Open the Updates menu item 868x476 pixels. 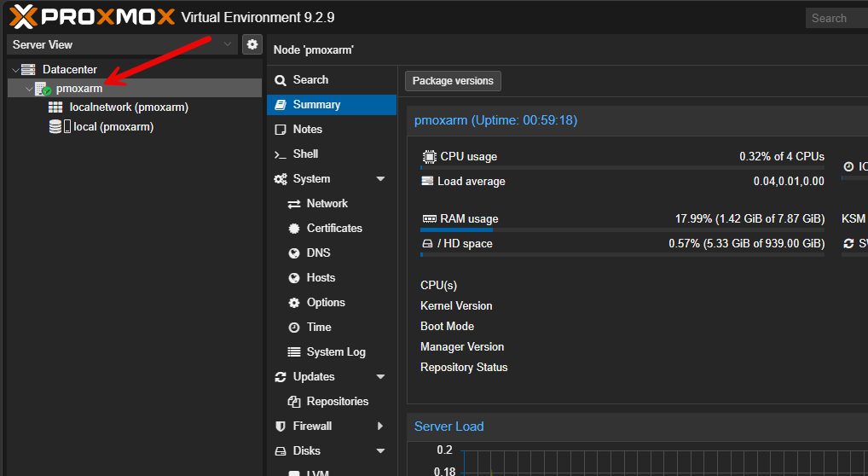click(x=332, y=377)
